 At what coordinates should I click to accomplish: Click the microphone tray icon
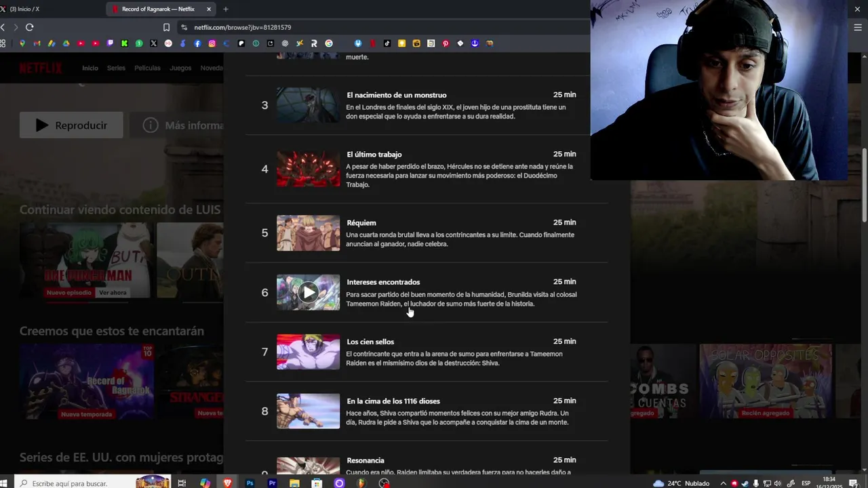756,483
